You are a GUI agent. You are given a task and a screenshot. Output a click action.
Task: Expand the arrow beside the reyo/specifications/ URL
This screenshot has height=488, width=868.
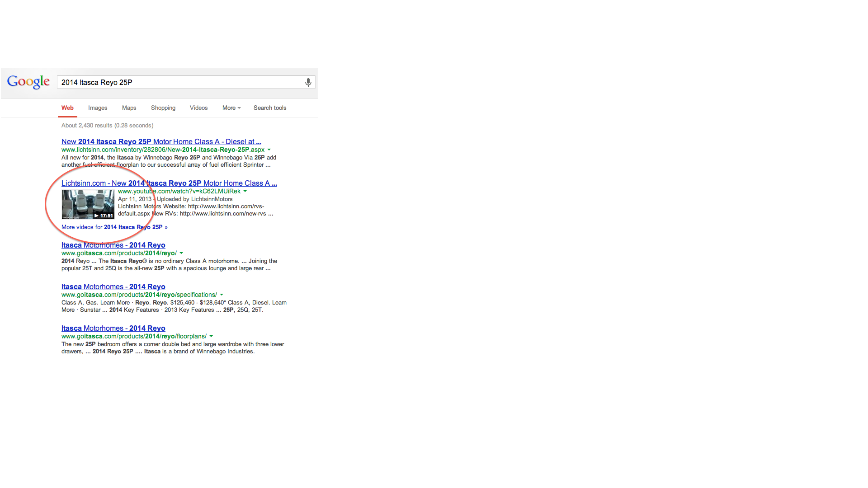point(222,295)
